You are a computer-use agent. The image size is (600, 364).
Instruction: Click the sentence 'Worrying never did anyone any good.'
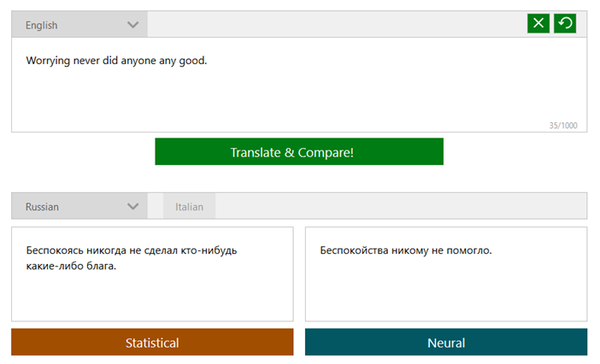coord(116,61)
